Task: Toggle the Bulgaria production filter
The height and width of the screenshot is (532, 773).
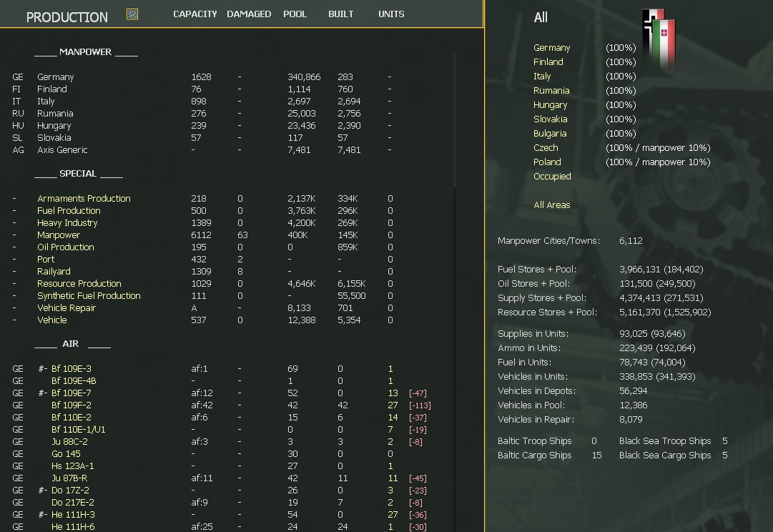Action: point(550,133)
